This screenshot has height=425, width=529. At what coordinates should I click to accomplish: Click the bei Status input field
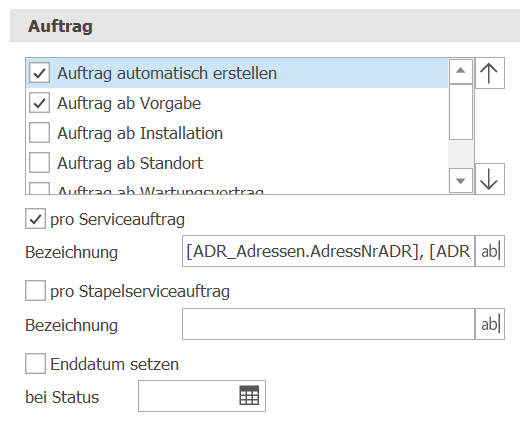coord(202,396)
